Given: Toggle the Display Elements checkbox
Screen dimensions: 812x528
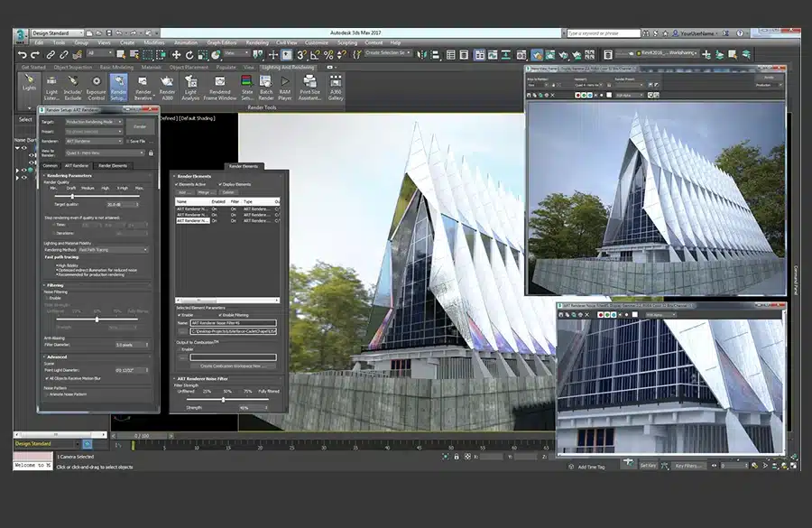Looking at the screenshot, I should click(221, 184).
